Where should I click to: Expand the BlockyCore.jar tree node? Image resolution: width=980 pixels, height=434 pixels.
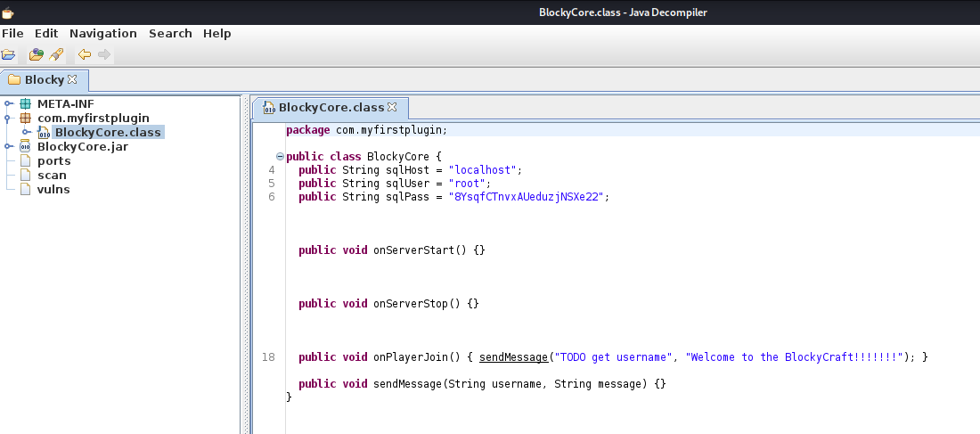8,146
